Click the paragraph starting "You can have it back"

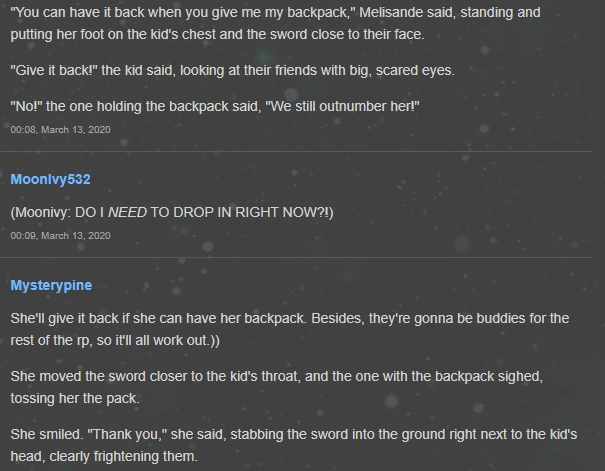pos(275,23)
